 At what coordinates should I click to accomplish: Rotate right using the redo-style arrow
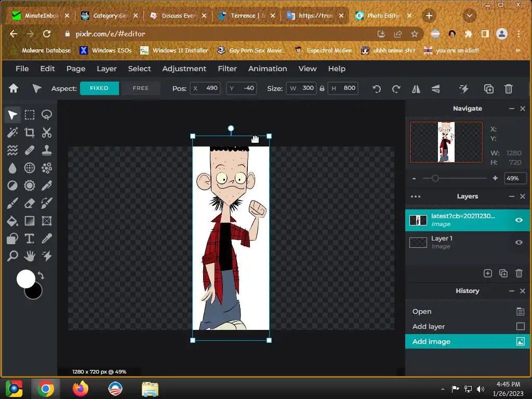[x=396, y=89]
